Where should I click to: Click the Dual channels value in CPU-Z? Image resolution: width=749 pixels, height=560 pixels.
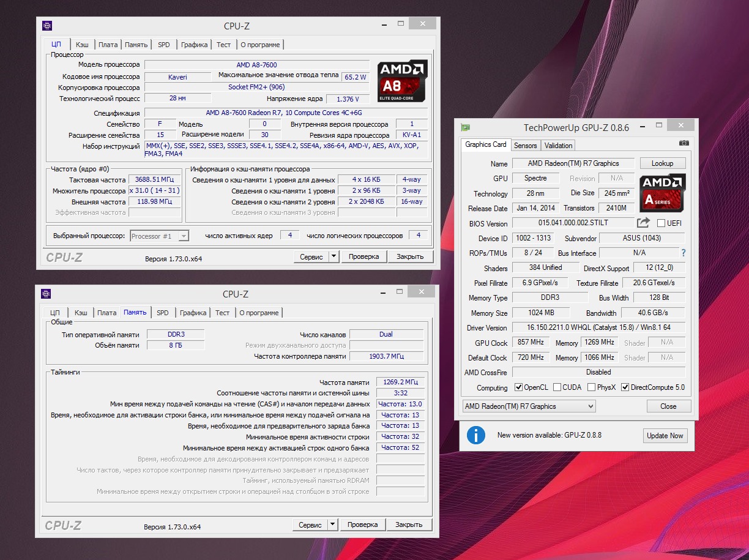pos(386,334)
